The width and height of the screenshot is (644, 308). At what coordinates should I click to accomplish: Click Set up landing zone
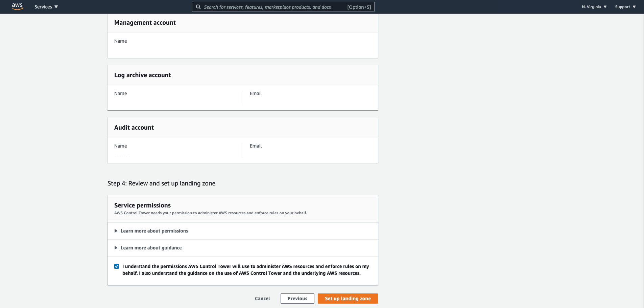coord(348,299)
